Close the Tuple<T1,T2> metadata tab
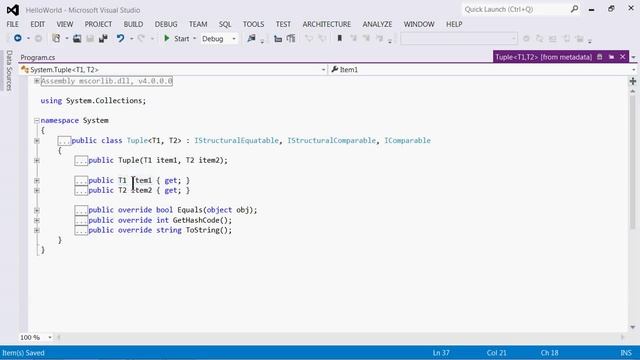 pyautogui.click(x=622, y=57)
